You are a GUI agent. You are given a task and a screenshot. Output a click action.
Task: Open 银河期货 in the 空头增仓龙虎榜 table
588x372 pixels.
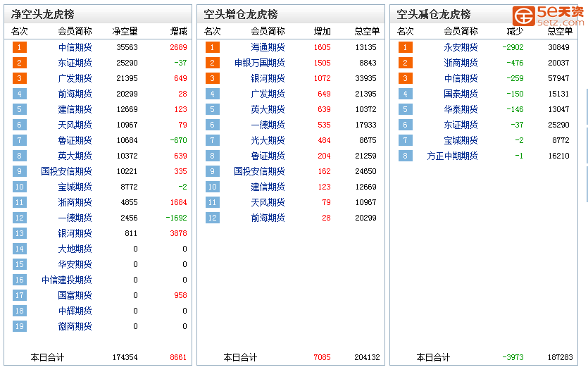268,78
